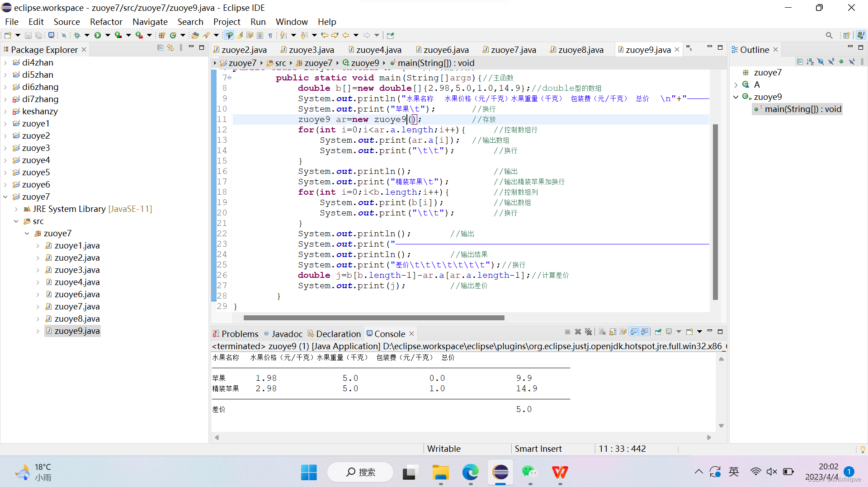This screenshot has height=487, width=868.
Task: Select main(String[]) in Outline
Action: 797,109
